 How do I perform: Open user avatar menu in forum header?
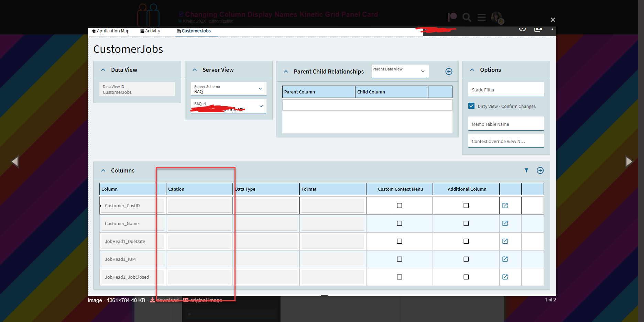click(497, 18)
